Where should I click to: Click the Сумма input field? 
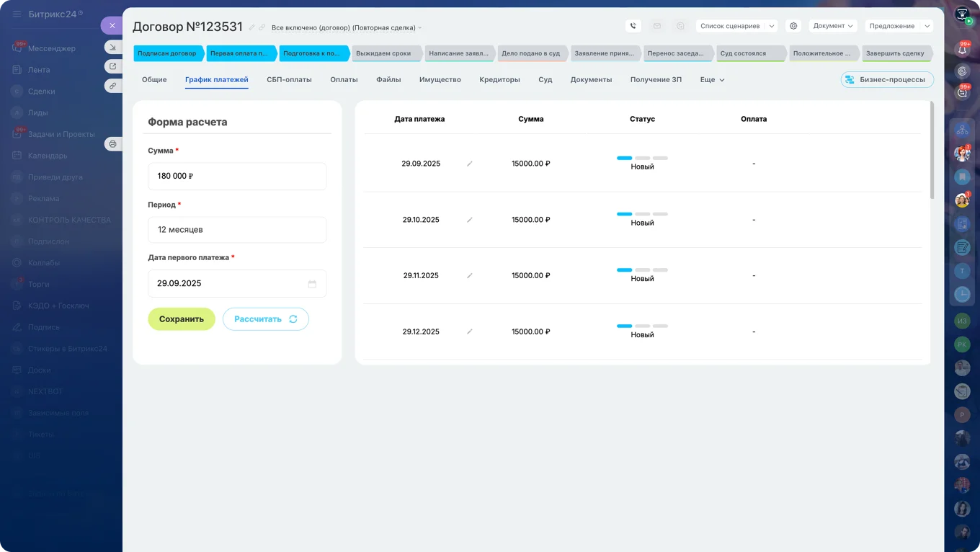237,176
